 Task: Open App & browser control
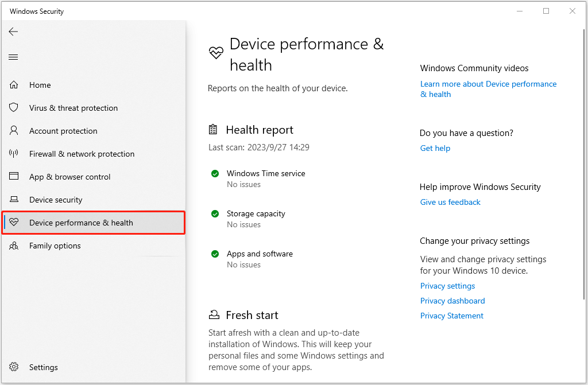click(94, 177)
